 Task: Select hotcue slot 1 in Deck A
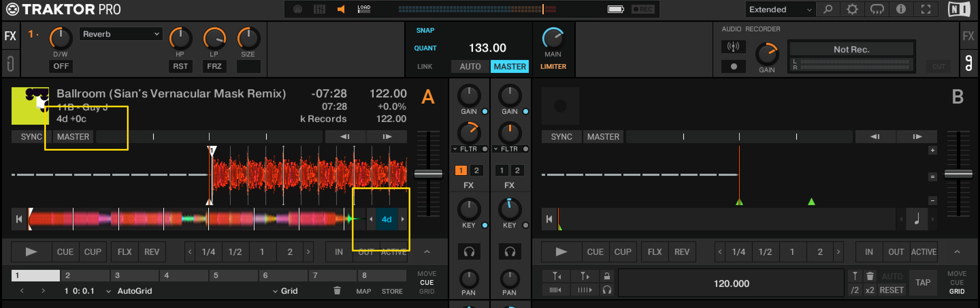click(x=35, y=275)
